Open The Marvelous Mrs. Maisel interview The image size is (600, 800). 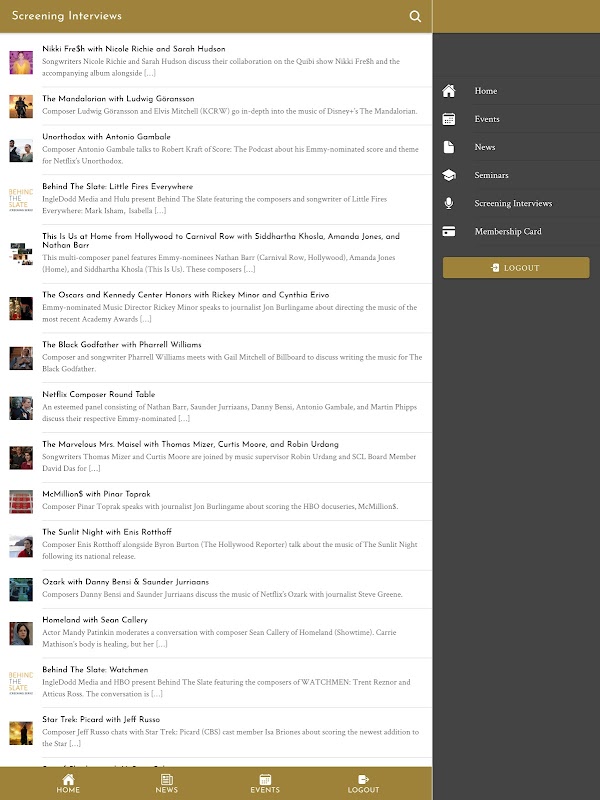216,456
